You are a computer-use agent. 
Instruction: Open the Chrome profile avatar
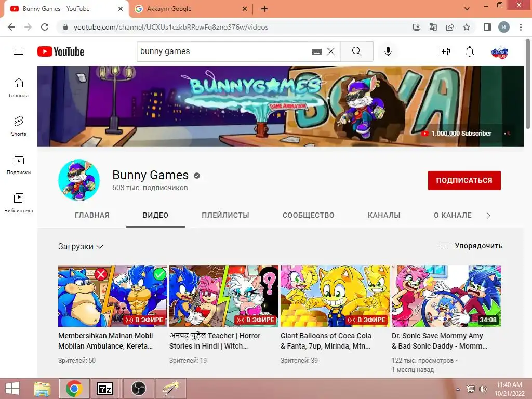(x=504, y=27)
